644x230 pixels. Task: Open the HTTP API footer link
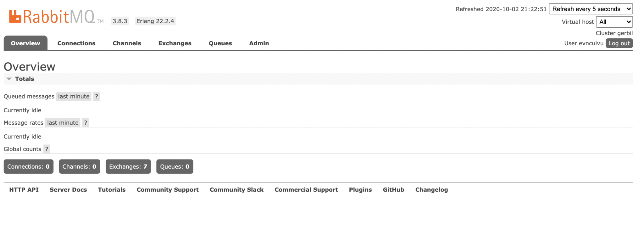(x=24, y=190)
